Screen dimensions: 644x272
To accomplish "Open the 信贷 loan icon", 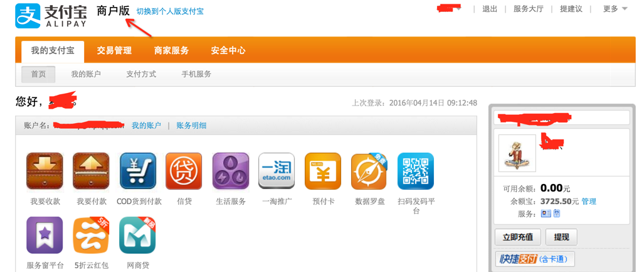I will (184, 171).
